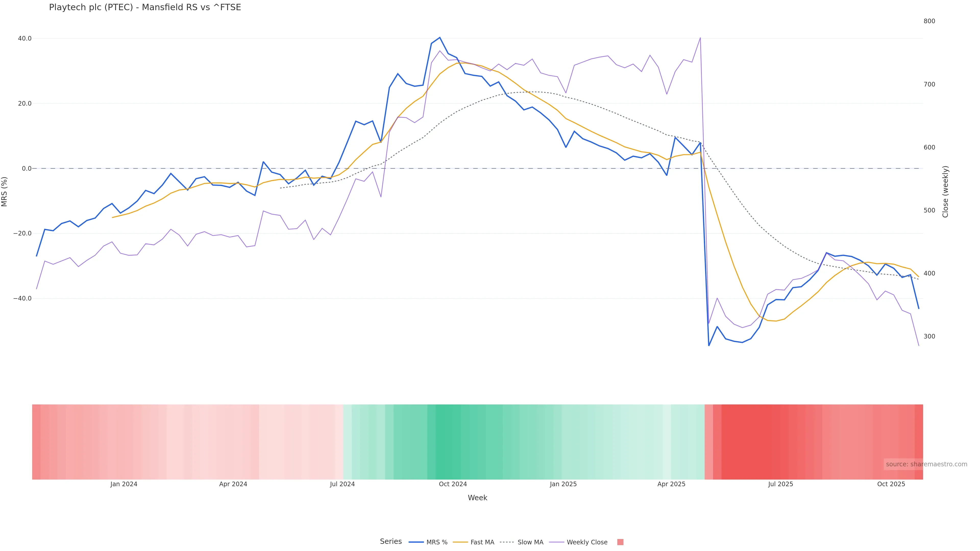Click the Series legend title
The width and height of the screenshot is (980, 551).
(x=391, y=542)
